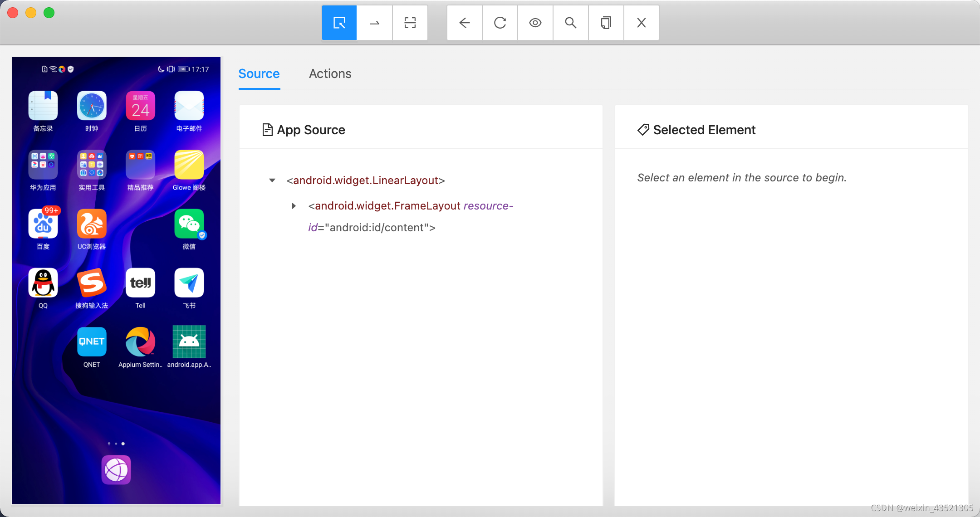Screen dimensions: 980x517
Task: Collapse the android.widget.LinearLayout node
Action: 272,180
